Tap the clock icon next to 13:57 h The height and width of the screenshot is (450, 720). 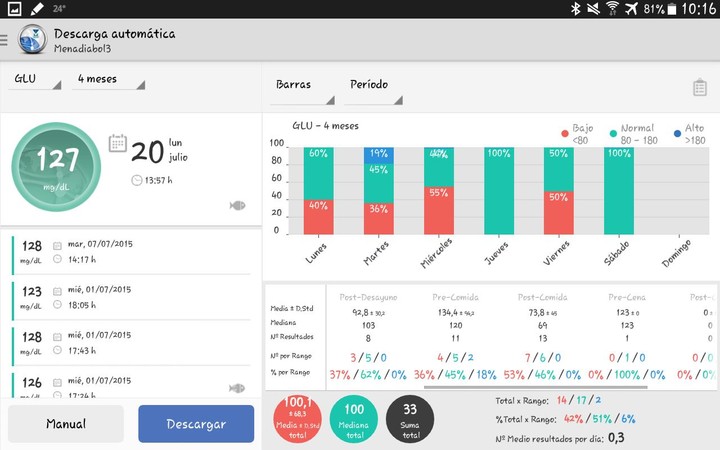point(136,180)
